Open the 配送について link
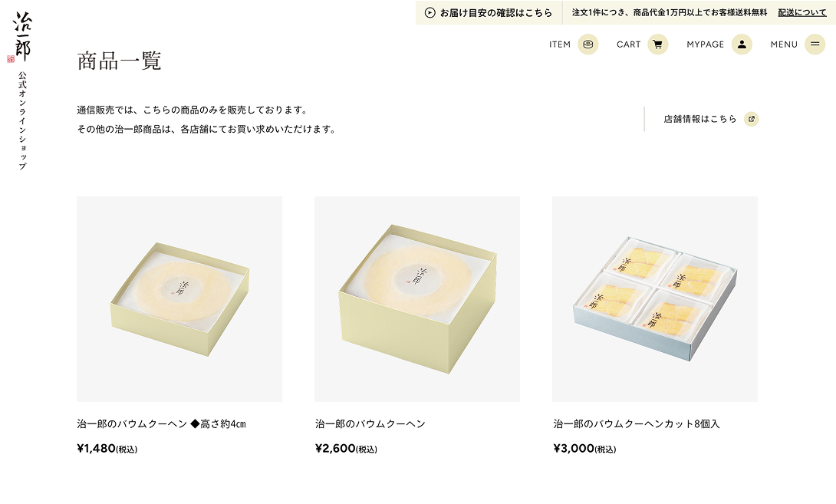The height and width of the screenshot is (504, 836). click(x=802, y=12)
